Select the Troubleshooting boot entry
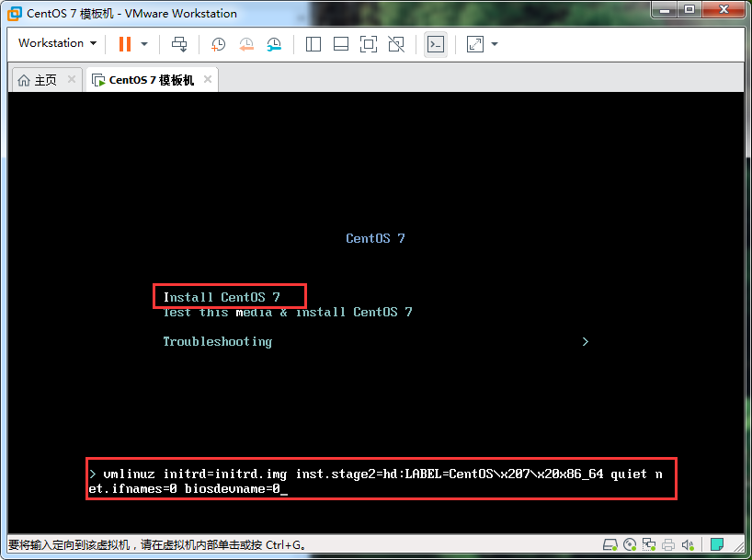The image size is (752, 560). pyautogui.click(x=217, y=341)
